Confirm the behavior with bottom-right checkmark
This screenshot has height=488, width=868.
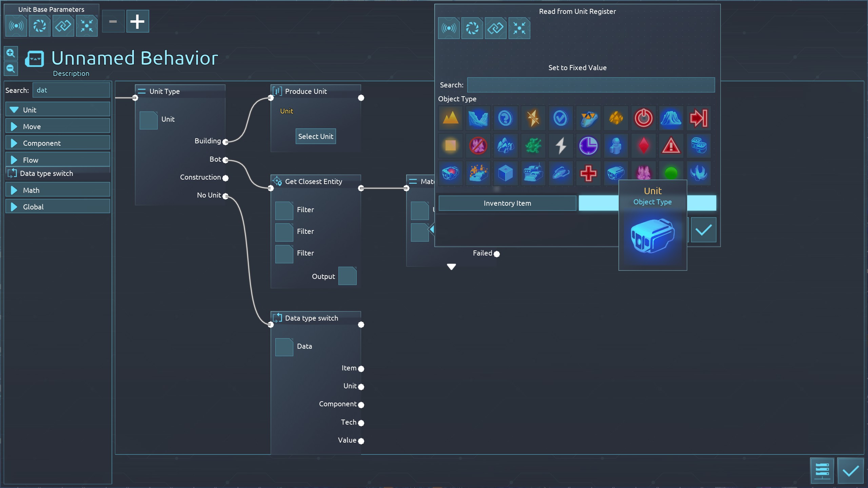(850, 471)
